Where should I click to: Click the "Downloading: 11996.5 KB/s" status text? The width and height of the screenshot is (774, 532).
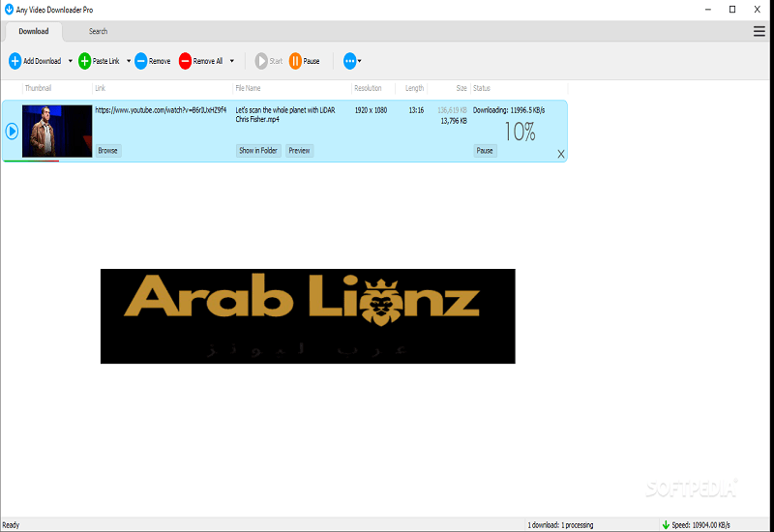coord(509,110)
